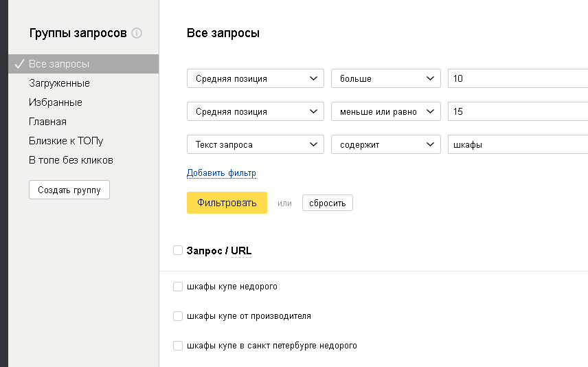588x367 pixels.
Task: Select the В топе без кликов group
Action: [71, 160]
